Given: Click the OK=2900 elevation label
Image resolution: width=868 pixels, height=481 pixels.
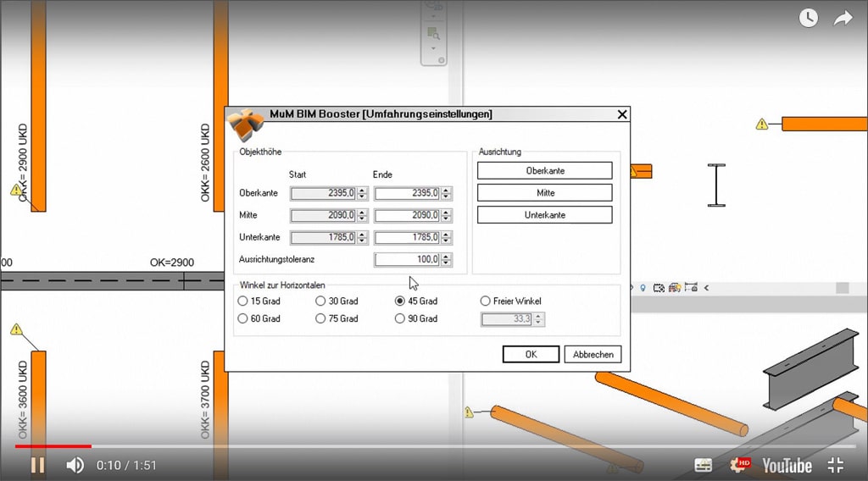Looking at the screenshot, I should (171, 262).
